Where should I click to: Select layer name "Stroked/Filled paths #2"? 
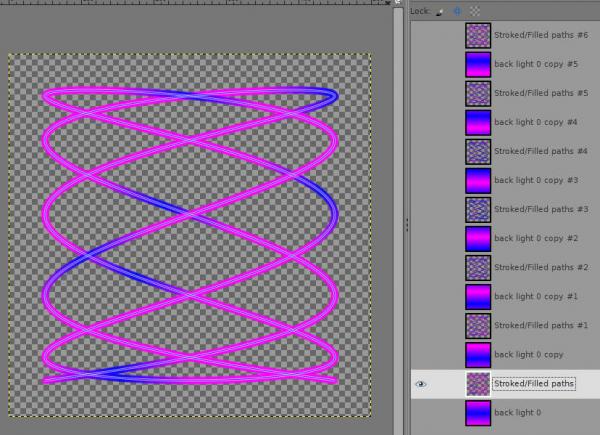(541, 268)
